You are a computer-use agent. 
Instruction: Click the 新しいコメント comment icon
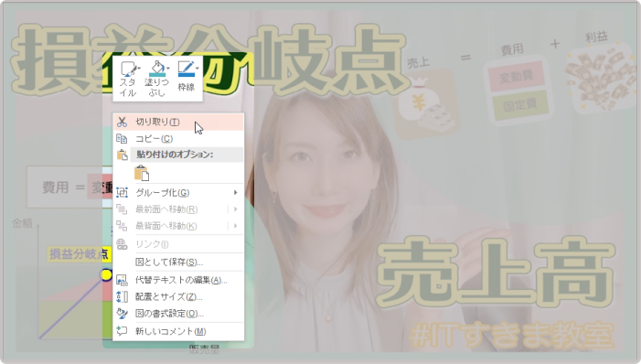point(122,331)
